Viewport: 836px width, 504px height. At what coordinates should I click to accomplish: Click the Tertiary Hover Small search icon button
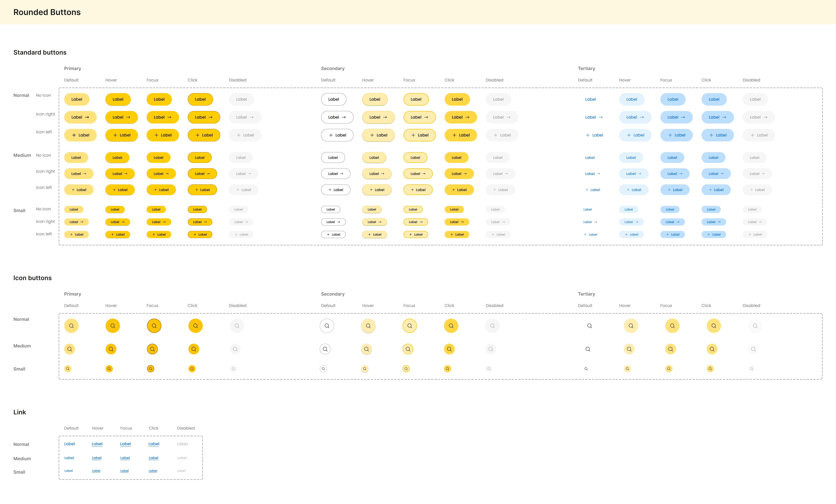point(627,369)
